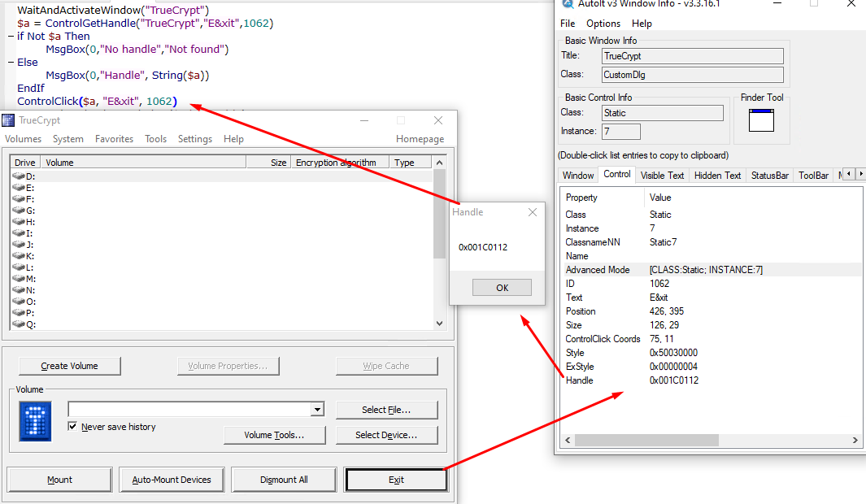Toggle the Never save history checkbox

(72, 426)
